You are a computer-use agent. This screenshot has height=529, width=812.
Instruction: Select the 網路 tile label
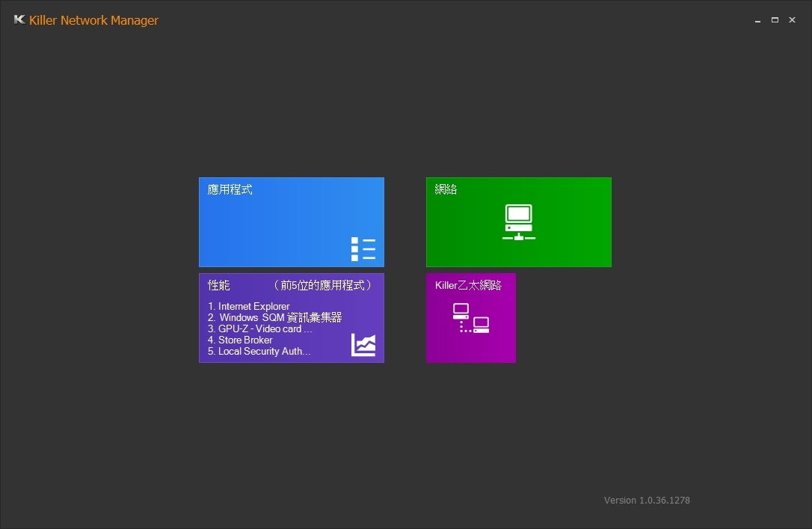pyautogui.click(x=446, y=189)
